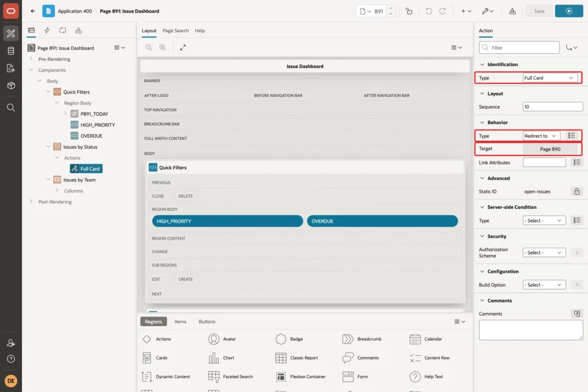This screenshot has height=392, width=588.
Task: Open Team Development icon in sidebar
Action: 11,68
